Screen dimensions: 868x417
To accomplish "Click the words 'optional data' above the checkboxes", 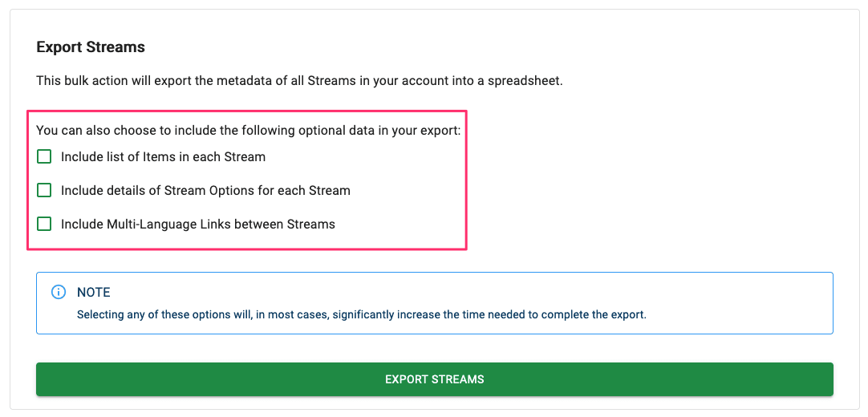I will (x=335, y=131).
